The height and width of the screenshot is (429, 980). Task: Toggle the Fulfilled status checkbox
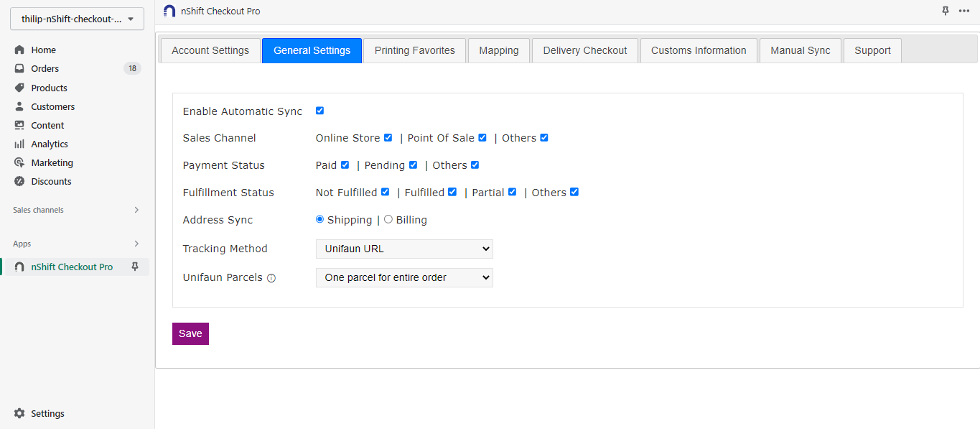(452, 192)
